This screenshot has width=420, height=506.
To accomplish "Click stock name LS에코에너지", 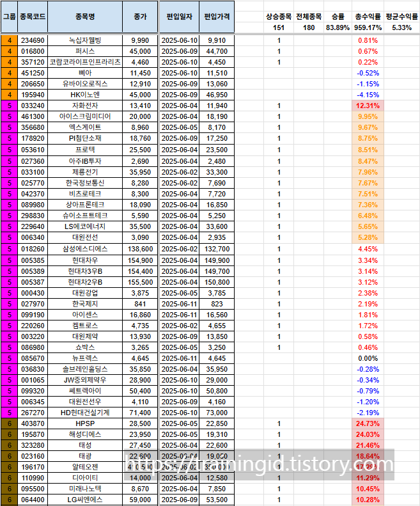I will tap(85, 226).
